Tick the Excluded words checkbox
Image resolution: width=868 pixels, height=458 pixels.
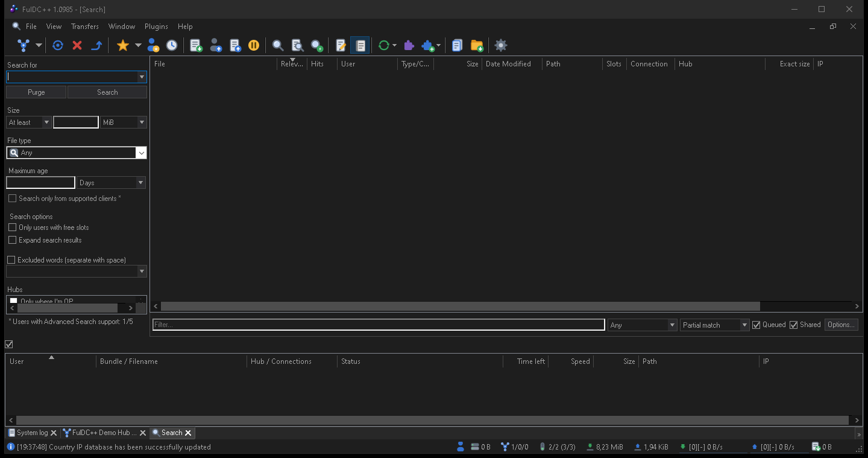click(x=11, y=260)
